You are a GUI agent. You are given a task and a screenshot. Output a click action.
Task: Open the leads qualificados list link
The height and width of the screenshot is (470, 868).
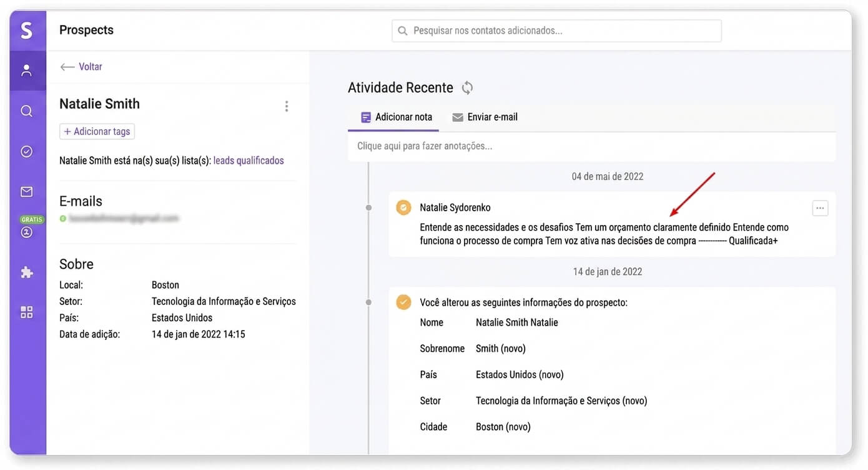[249, 161]
